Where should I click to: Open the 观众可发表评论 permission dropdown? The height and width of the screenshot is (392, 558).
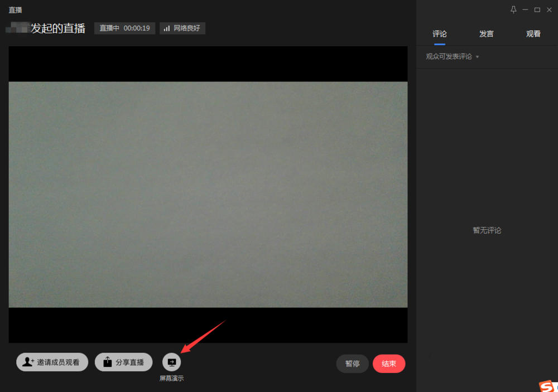click(450, 56)
